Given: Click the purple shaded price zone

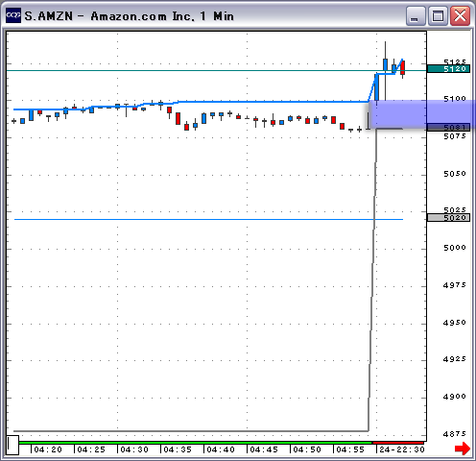Looking at the screenshot, I should click(421, 113).
